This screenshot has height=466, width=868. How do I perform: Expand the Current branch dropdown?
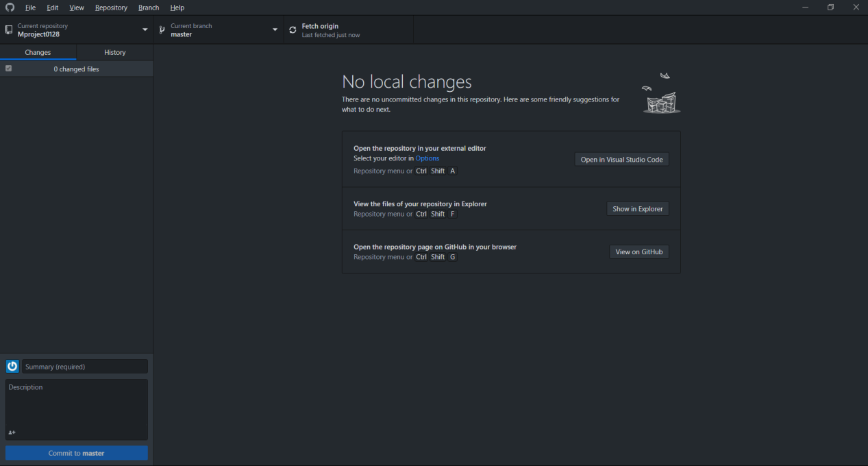(275, 30)
